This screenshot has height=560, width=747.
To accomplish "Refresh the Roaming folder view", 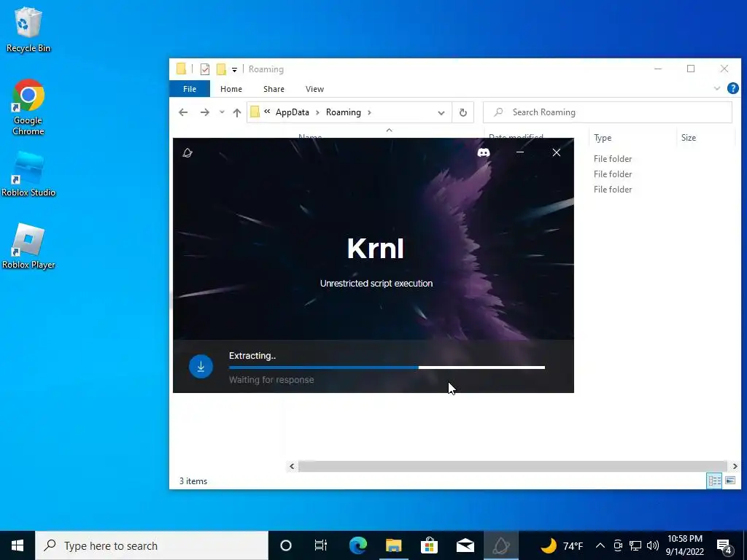I will (462, 113).
